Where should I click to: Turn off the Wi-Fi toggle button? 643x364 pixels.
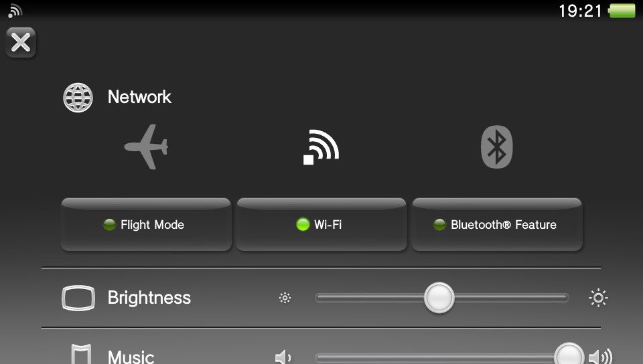[321, 224]
